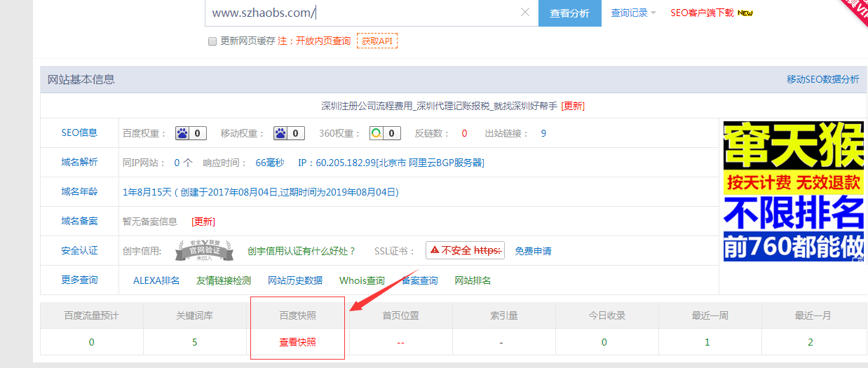Click the 安全认证 row label
The height and width of the screenshot is (368, 868).
point(79,250)
